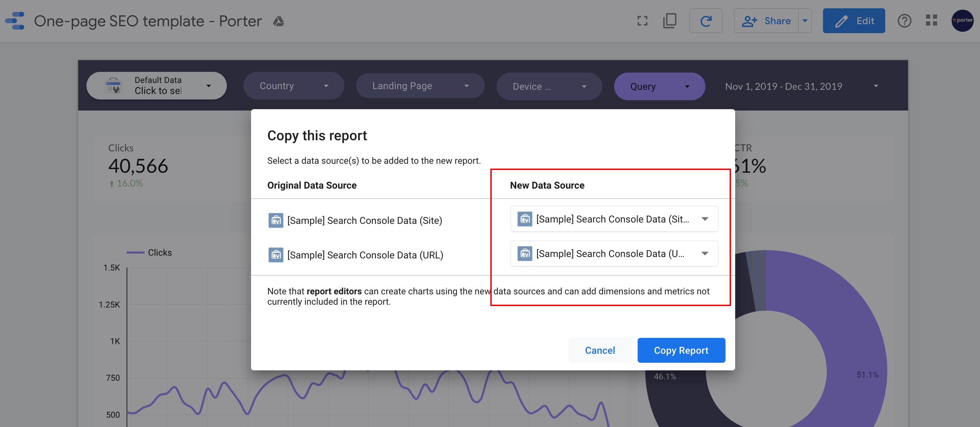980x427 pixels.
Task: Click the Clicks scorecard value 40,566
Action: (138, 166)
